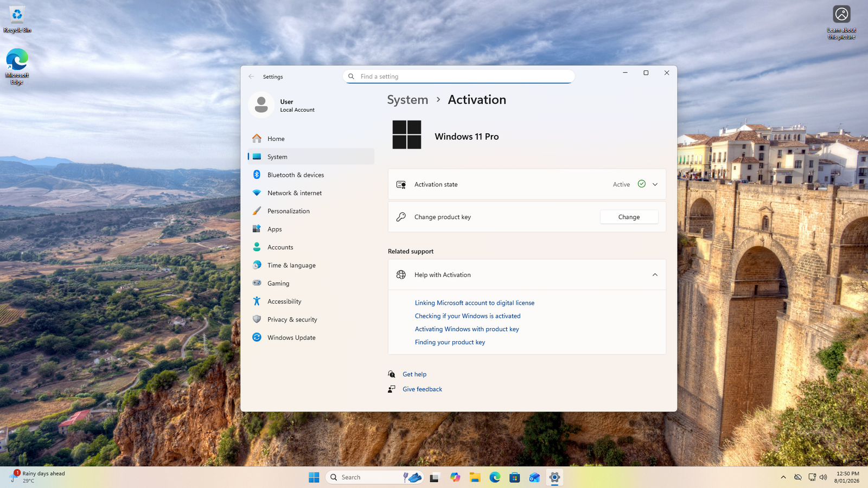Show hidden icons in system tray
This screenshot has width=868, height=488.
click(x=783, y=477)
